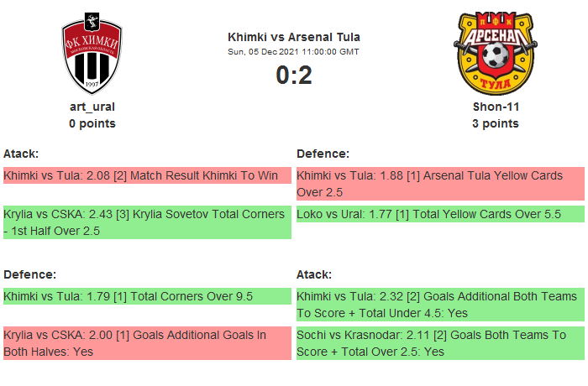Click the FC Khimki club logo
Screen dimensions: 588x386
92,54
